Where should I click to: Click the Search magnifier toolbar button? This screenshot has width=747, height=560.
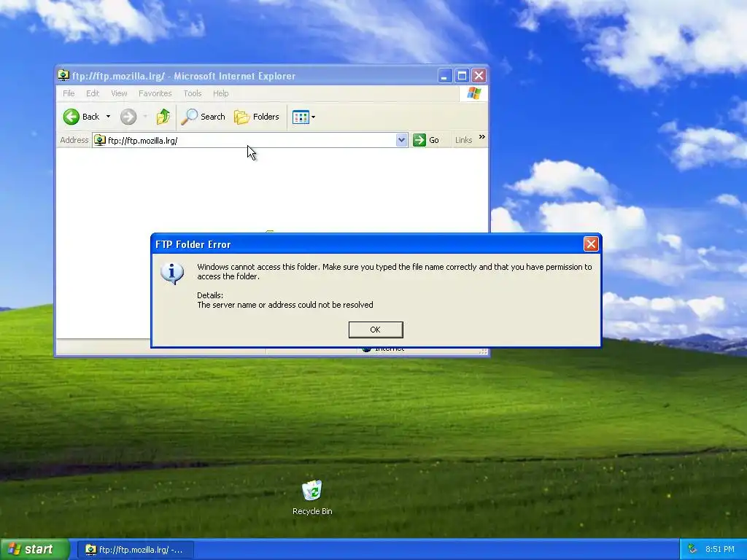pos(203,117)
